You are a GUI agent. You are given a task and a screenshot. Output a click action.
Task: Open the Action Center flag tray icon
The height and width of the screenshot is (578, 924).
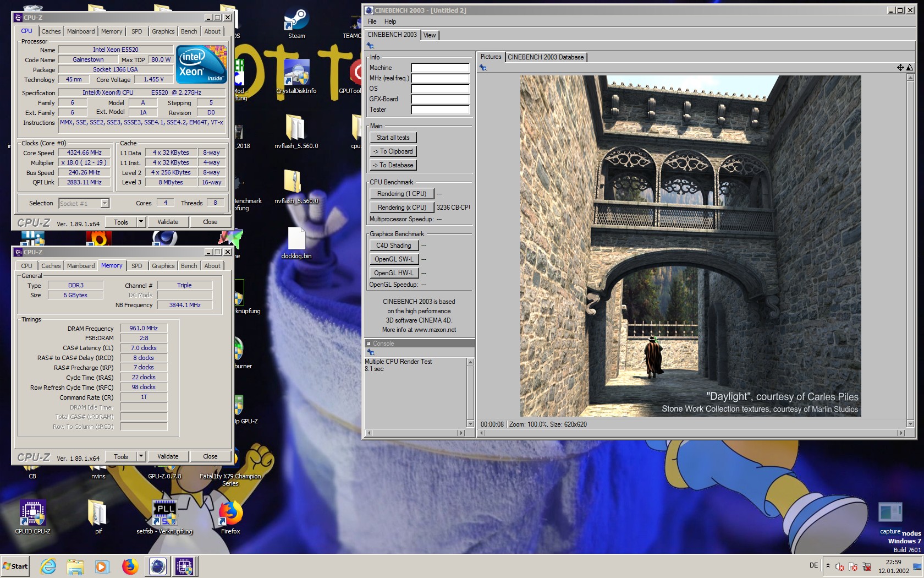[x=853, y=566]
